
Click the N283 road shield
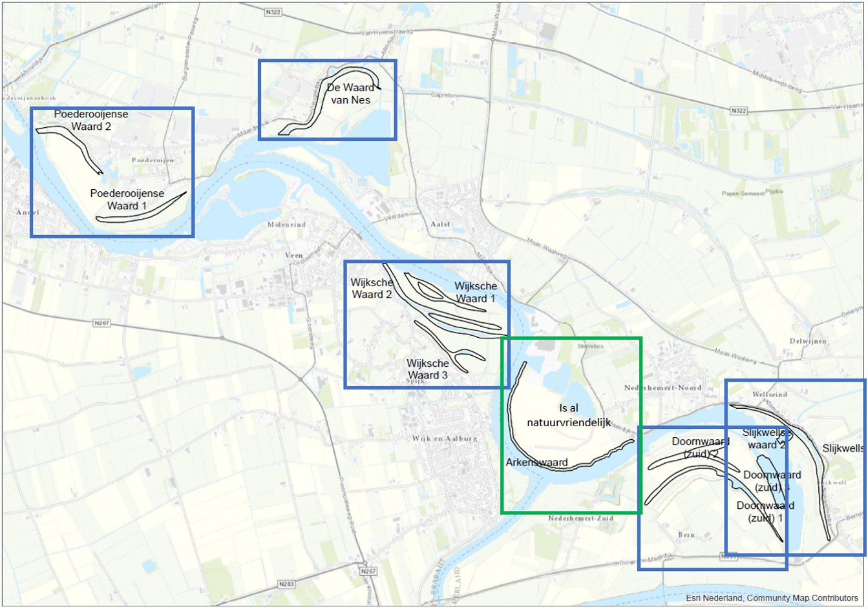286,584
